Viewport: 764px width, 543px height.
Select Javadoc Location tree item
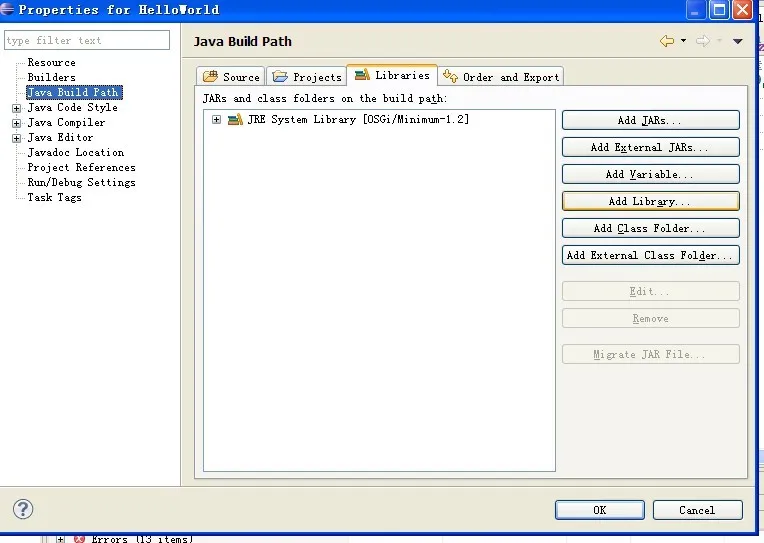[x=76, y=153]
